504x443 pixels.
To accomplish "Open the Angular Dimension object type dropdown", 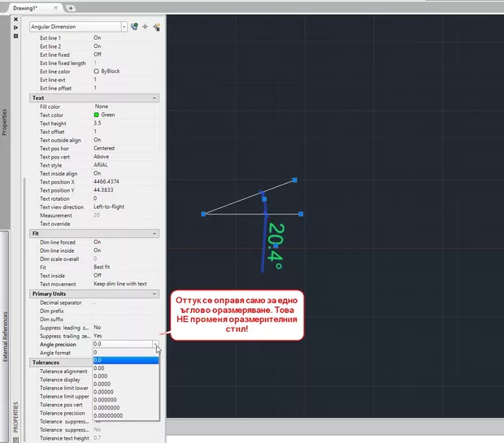I will pos(124,27).
